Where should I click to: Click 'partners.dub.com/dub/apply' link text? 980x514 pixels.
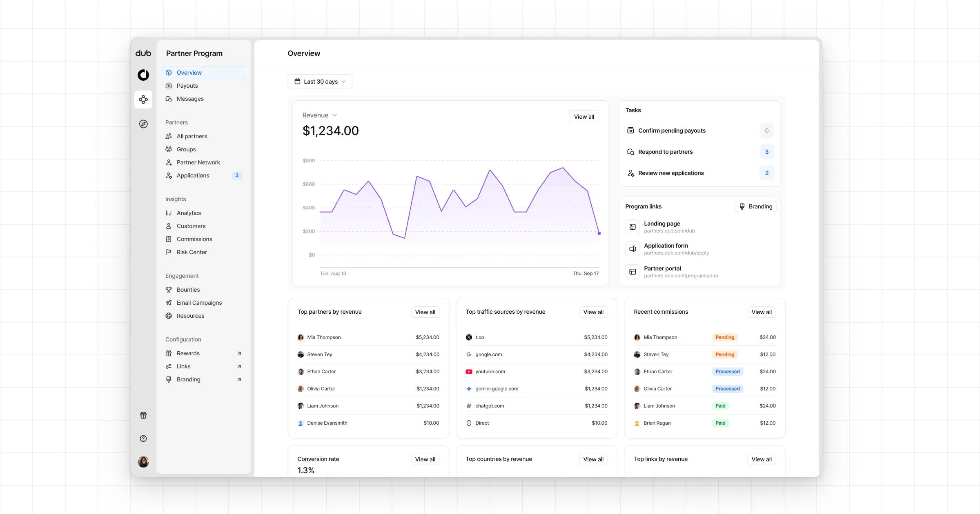(x=676, y=253)
